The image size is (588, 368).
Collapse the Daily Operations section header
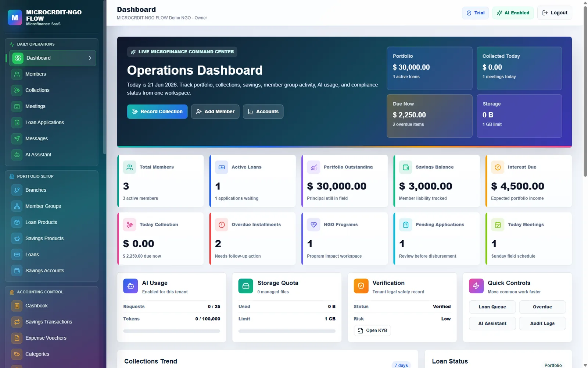point(51,44)
